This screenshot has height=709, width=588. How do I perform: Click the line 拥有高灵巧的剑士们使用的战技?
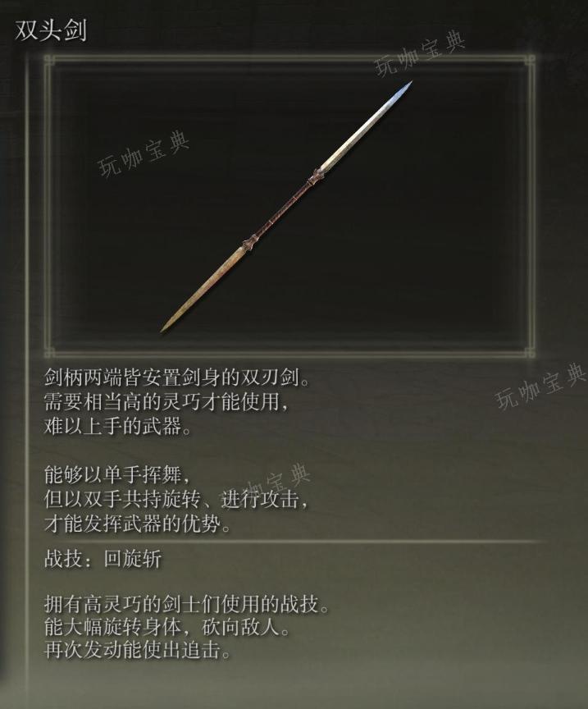(x=187, y=604)
